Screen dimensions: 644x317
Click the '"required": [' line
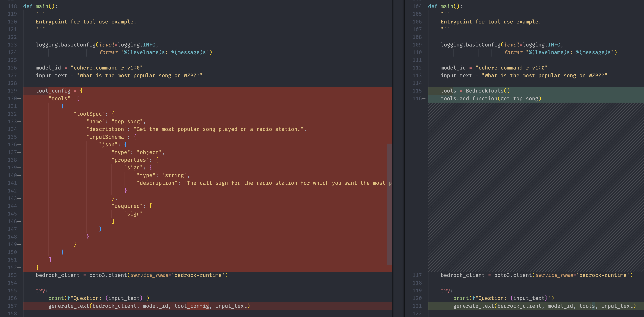click(132, 206)
